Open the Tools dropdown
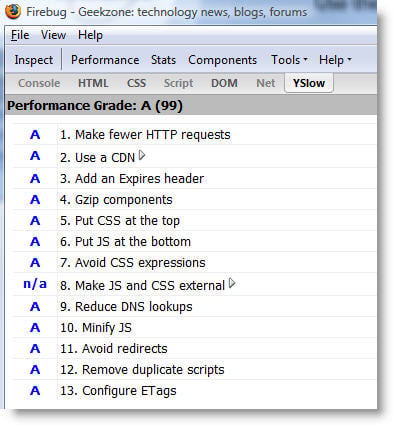 (289, 60)
